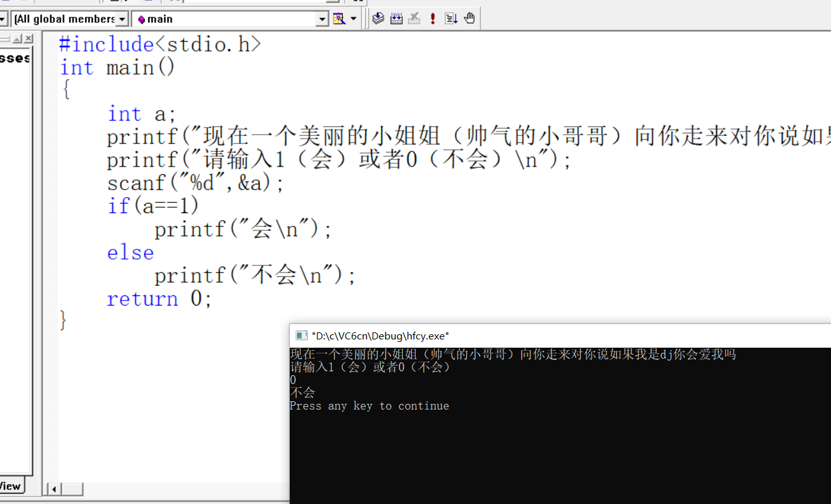The width and height of the screenshot is (831, 504).
Task: Click the classes tree root item in workspace
Action: point(15,58)
